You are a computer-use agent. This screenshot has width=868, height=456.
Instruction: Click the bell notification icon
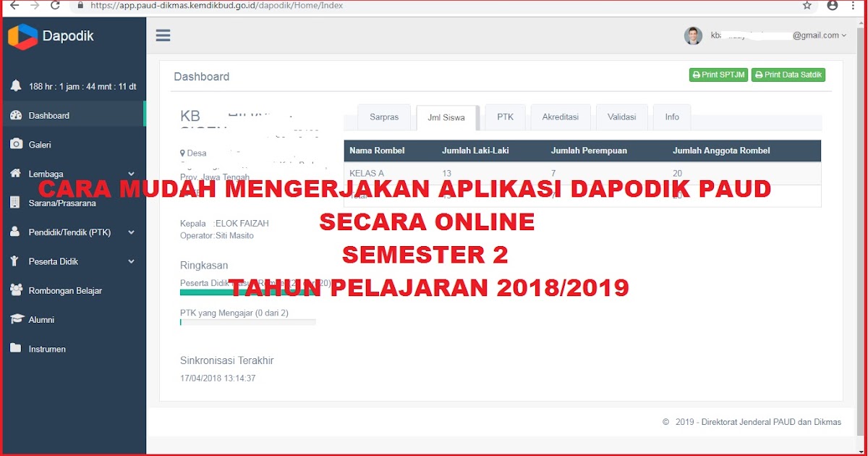(16, 85)
